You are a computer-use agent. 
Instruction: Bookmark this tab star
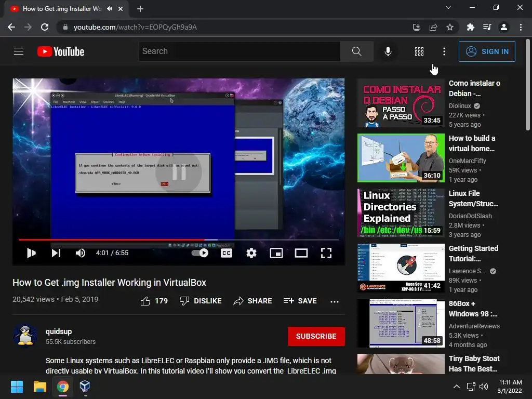coord(450,27)
